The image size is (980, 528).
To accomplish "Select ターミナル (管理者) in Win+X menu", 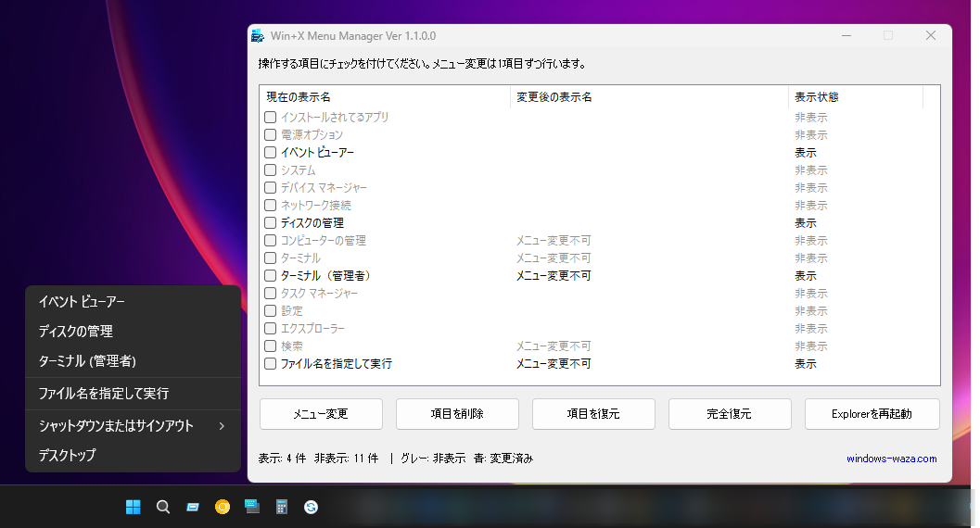I will pyautogui.click(x=134, y=360).
